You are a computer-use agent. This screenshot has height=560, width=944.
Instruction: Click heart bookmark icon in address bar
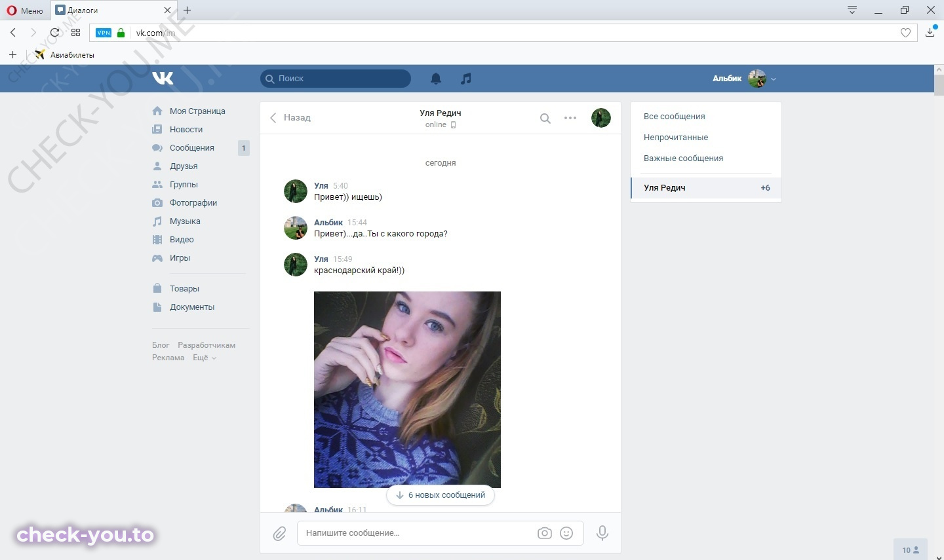[x=905, y=33]
